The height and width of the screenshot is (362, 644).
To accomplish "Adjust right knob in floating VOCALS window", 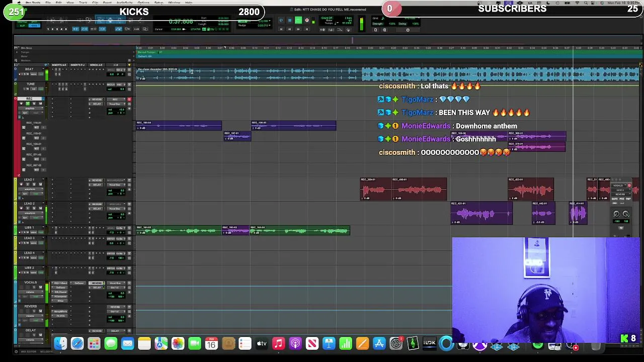I will 626,214.
